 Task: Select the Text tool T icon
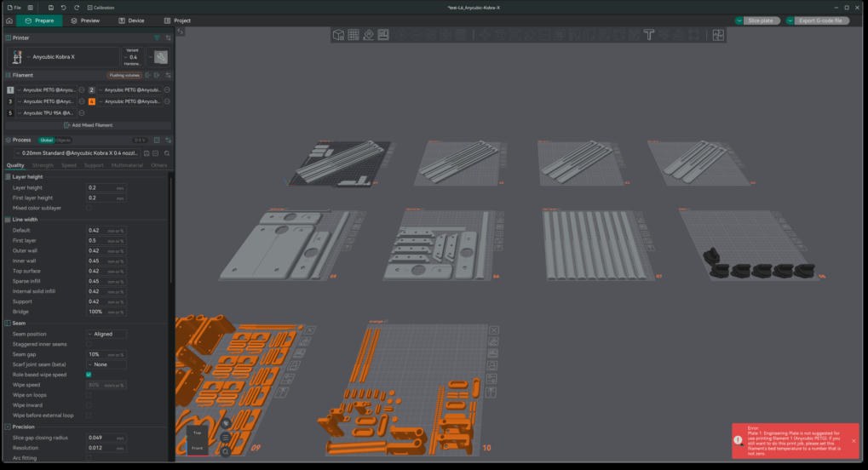[x=649, y=35]
